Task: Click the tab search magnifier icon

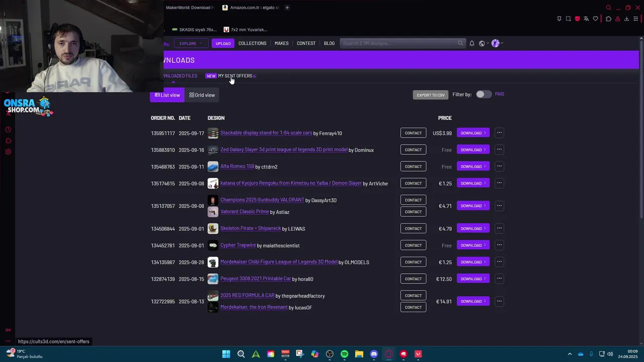Action: click(608, 8)
